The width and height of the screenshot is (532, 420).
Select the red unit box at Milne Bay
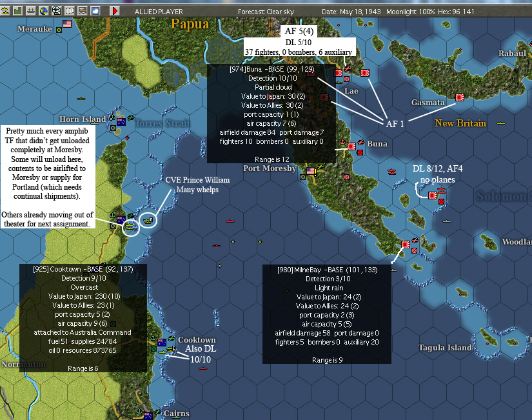click(414, 250)
